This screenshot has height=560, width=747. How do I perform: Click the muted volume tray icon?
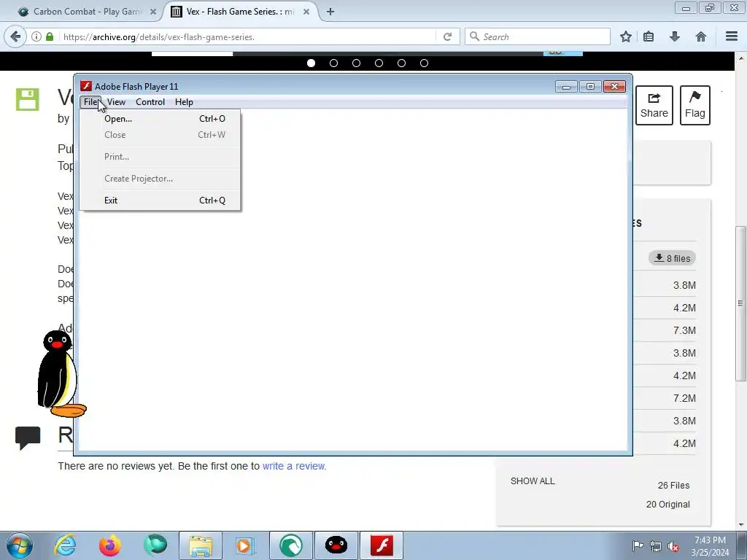tap(673, 546)
